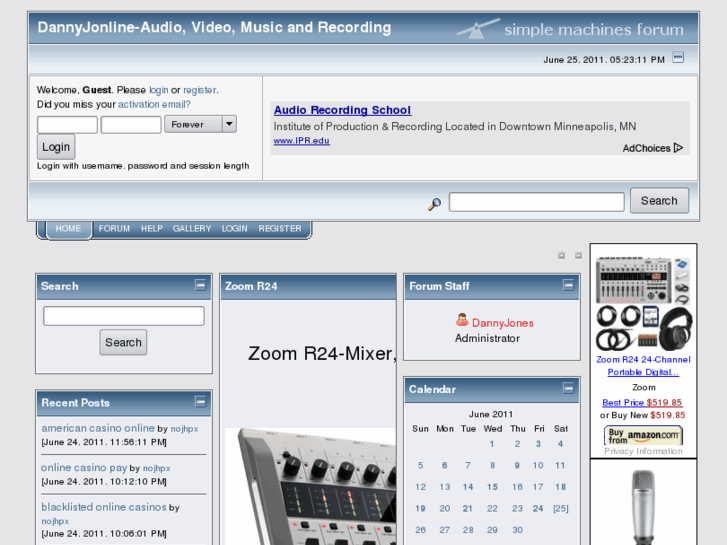The image size is (727, 545).
Task: Click left small square icon above blocks
Action: (x=561, y=255)
